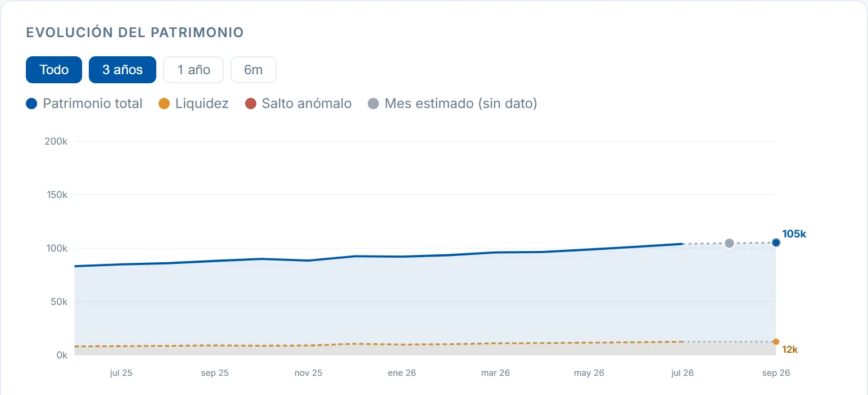Image resolution: width=868 pixels, height=395 pixels.
Task: Toggle Mes estimado (sin dato) legend entry
Action: [453, 104]
